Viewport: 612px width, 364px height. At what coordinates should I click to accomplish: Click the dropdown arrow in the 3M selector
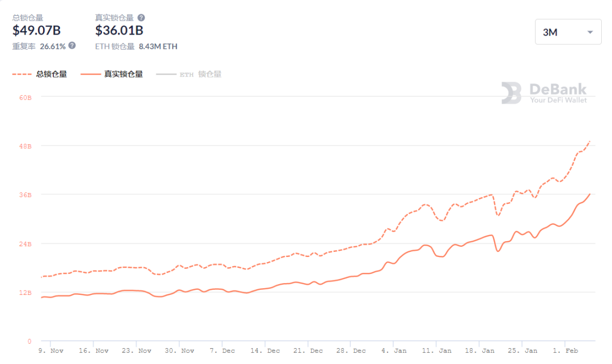590,32
